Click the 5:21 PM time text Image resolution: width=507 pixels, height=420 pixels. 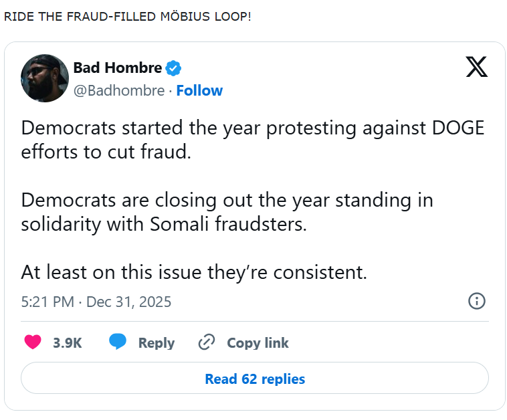[x=47, y=302]
